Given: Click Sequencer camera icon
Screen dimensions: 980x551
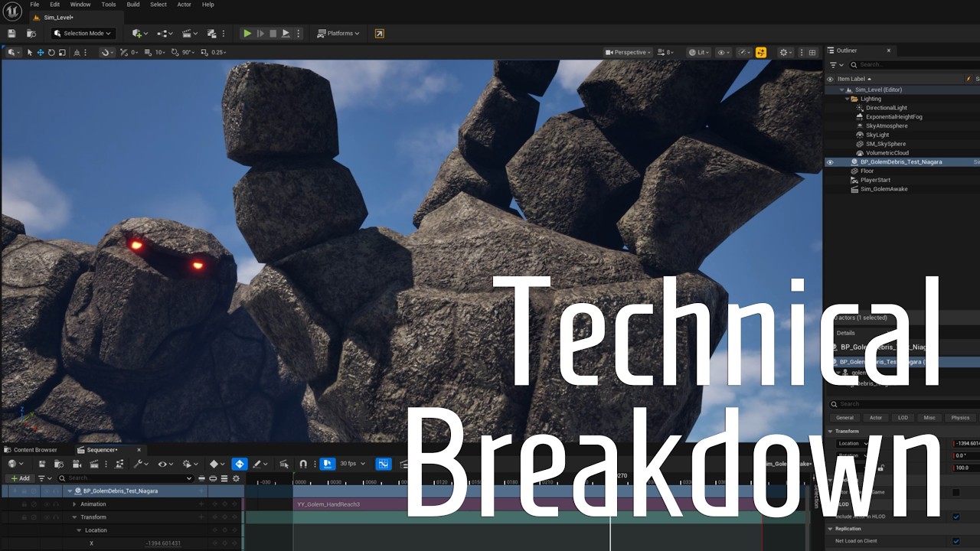Looking at the screenshot, I should point(77,464).
